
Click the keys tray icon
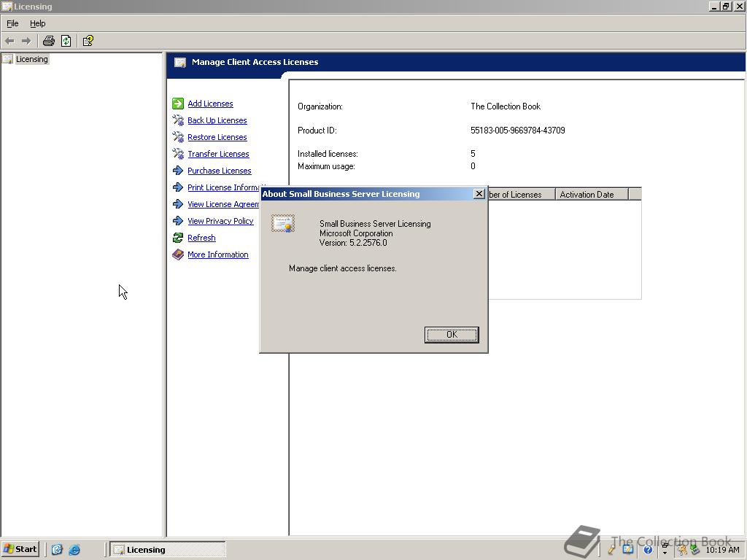tap(682, 550)
